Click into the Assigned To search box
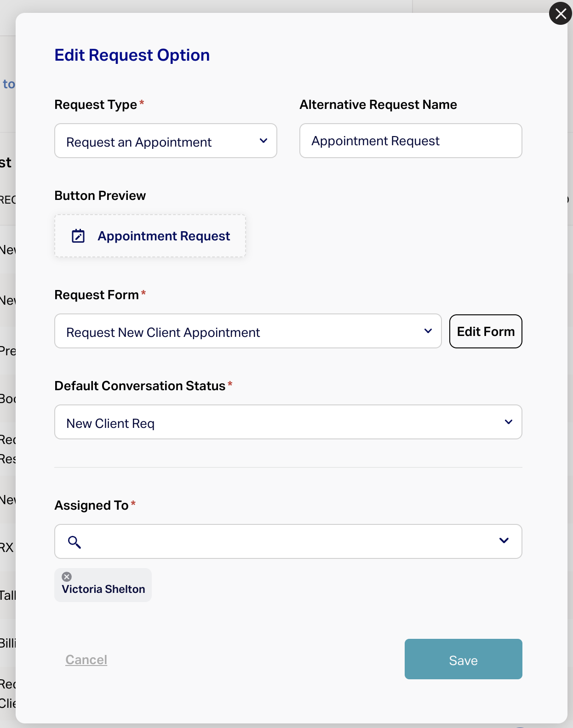 point(285,542)
